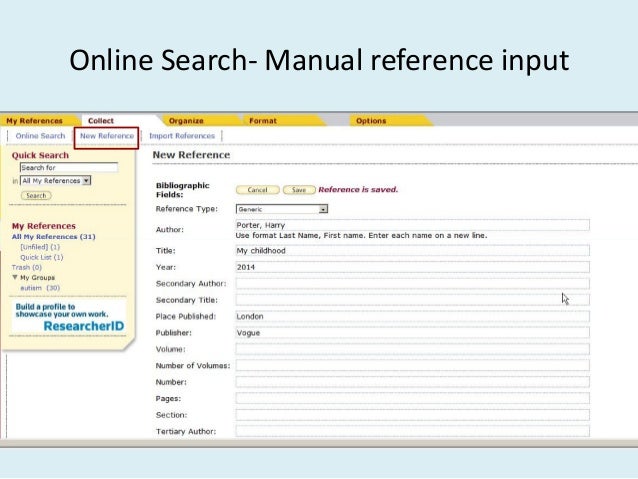Click the Online Search sub-tab
The image size is (638, 479).
[x=40, y=136]
